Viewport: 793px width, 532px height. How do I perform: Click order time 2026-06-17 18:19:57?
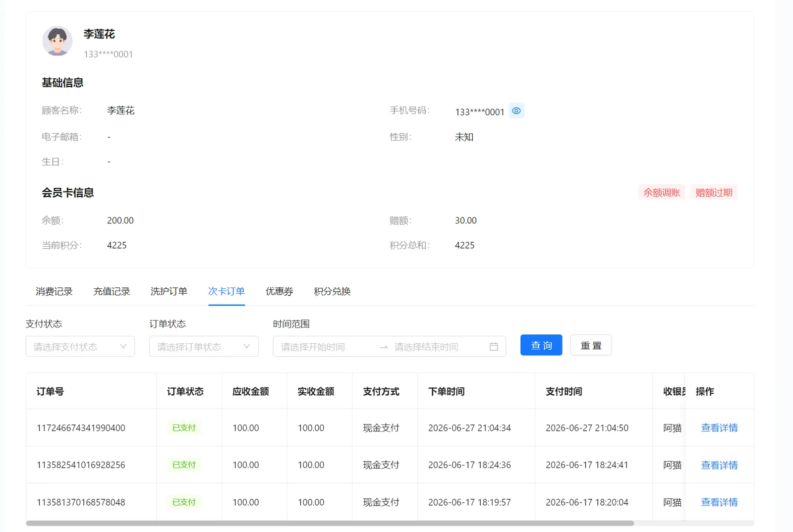click(469, 502)
